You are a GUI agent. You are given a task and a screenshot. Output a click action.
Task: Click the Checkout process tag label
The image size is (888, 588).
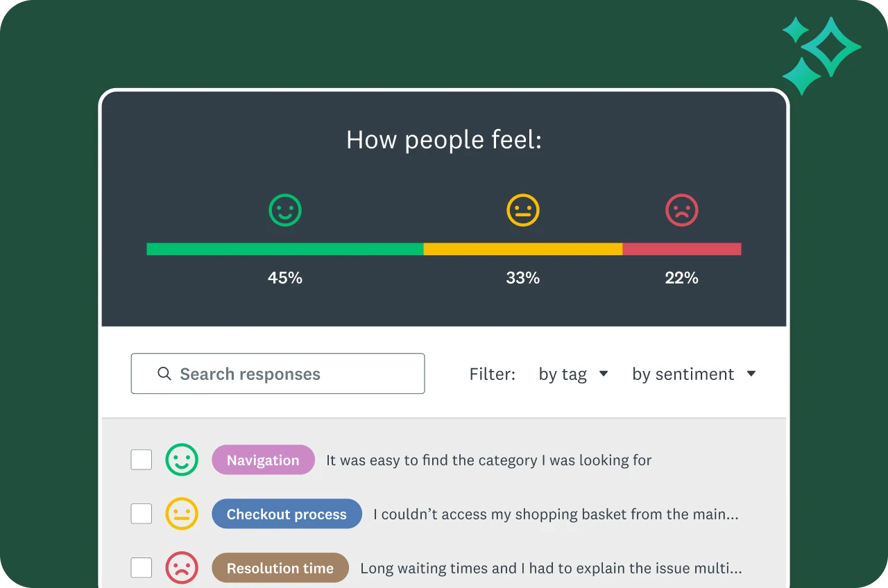point(287,514)
